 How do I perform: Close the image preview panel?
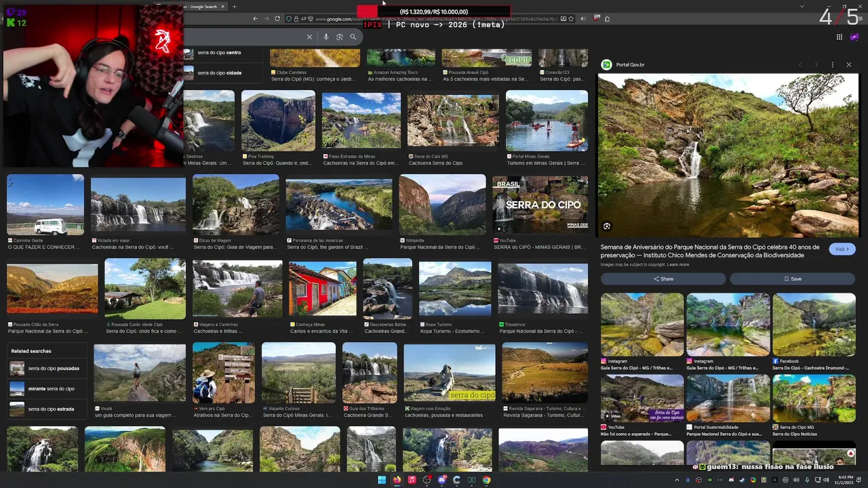(849, 65)
